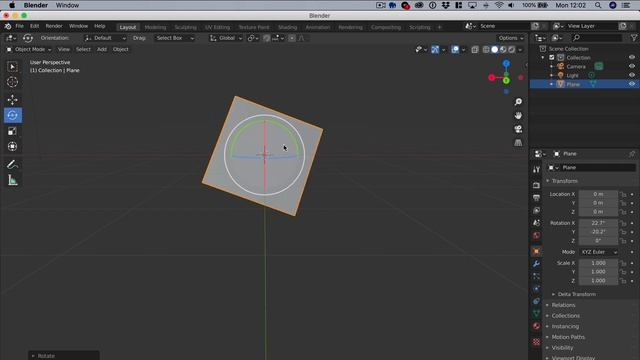Toggle the properties pin icon
This screenshot has width=640, height=360.
click(x=632, y=154)
